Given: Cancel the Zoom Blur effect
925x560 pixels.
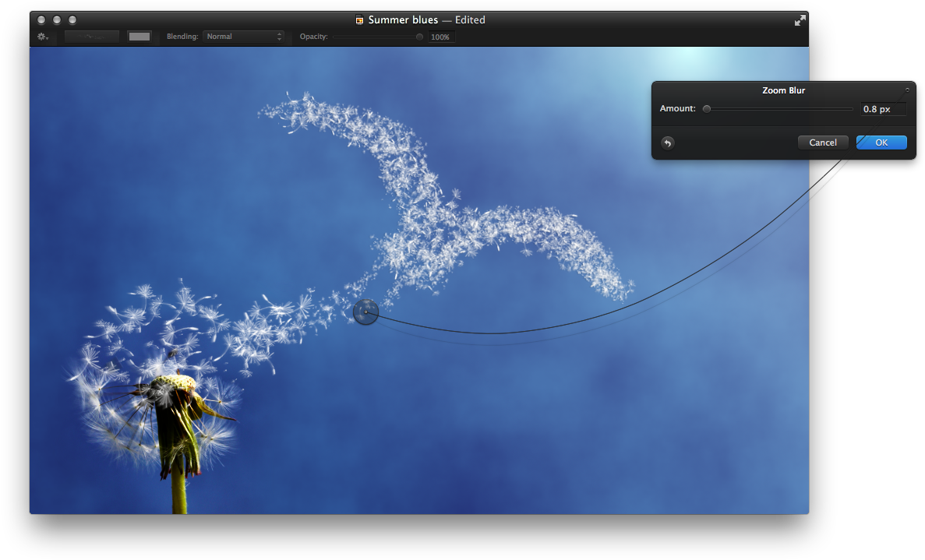Looking at the screenshot, I should (x=822, y=143).
